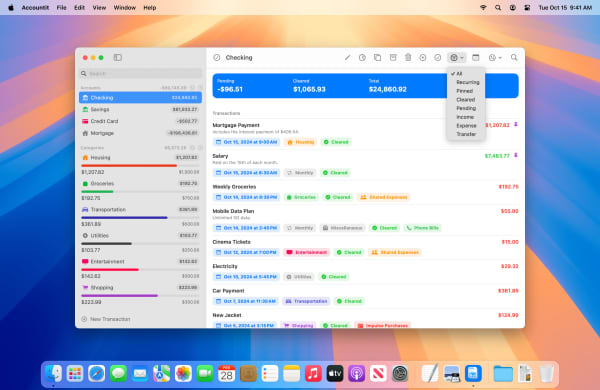The image size is (600, 390).
Task: Select the Utilities category in sidebar
Action: (x=140, y=236)
